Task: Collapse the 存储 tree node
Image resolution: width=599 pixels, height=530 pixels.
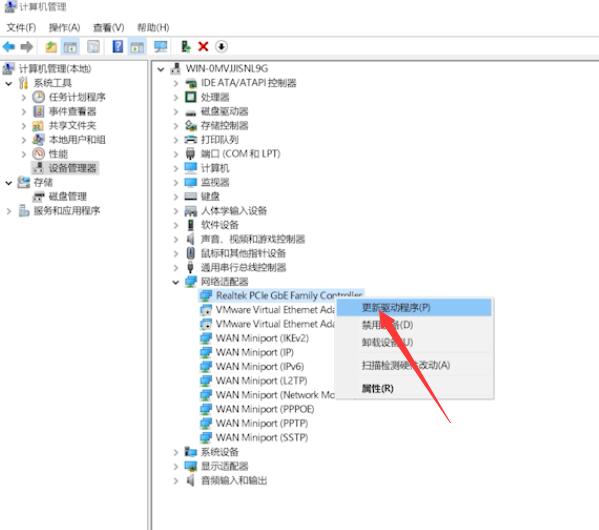Action: tap(8, 183)
